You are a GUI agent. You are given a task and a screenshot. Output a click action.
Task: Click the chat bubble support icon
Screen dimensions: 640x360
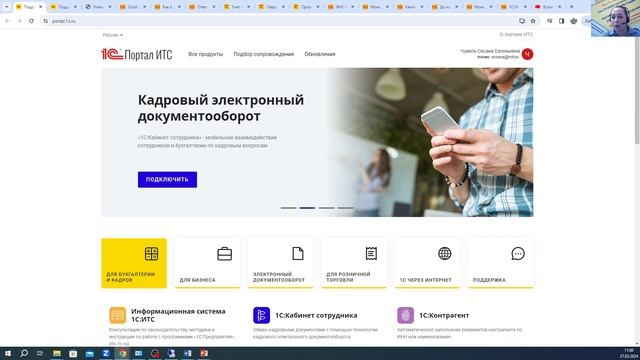(x=518, y=253)
